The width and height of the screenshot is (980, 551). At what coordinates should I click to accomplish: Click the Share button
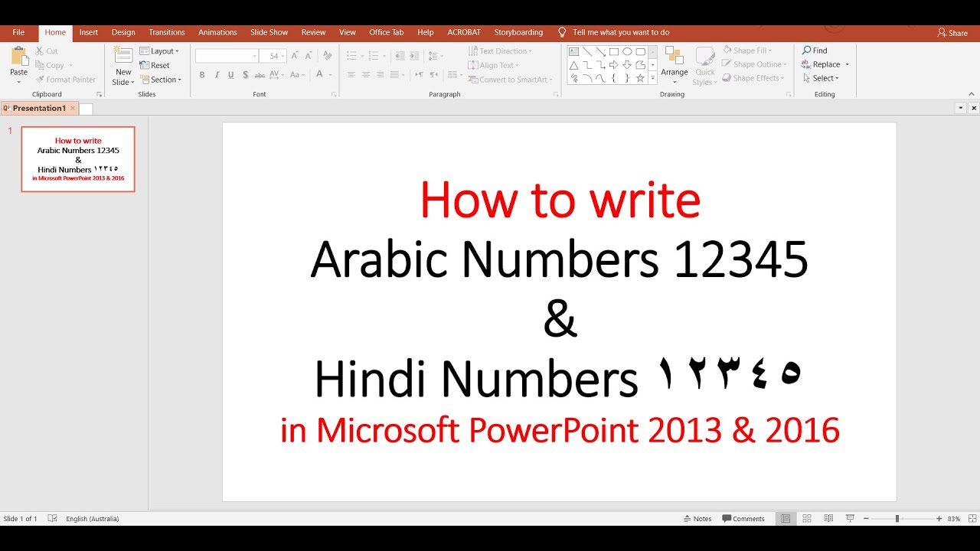tap(952, 33)
